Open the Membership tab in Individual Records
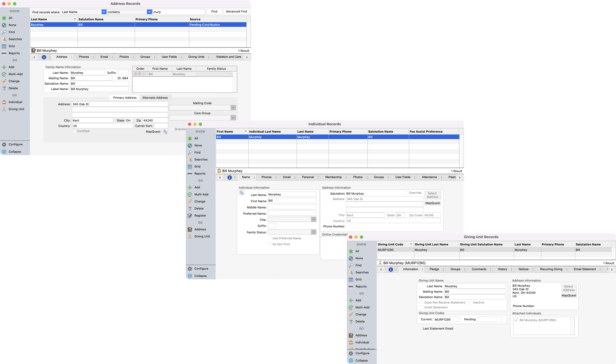The height and width of the screenshot is (364, 616). (x=333, y=177)
